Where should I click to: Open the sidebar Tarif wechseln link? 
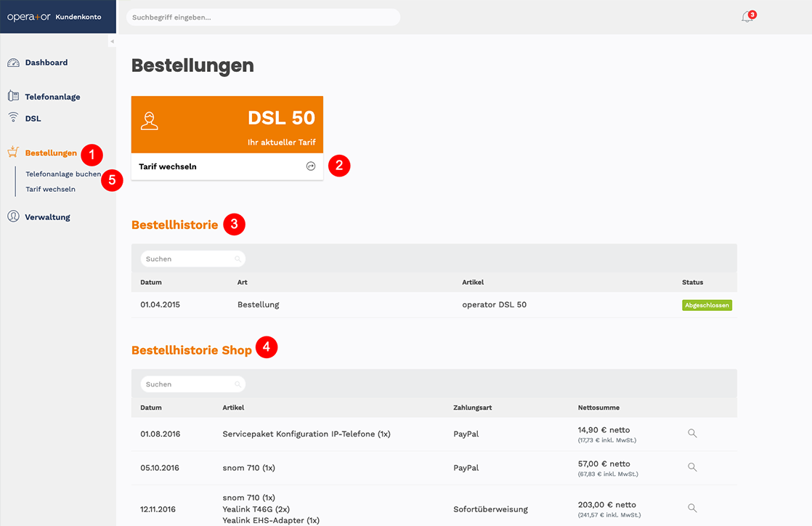click(50, 189)
